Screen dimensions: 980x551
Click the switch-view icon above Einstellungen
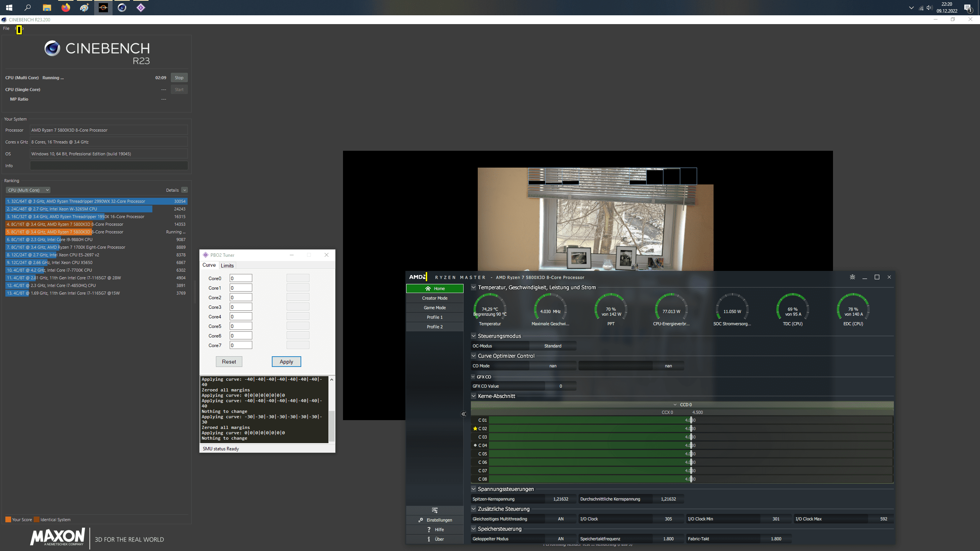pos(434,510)
